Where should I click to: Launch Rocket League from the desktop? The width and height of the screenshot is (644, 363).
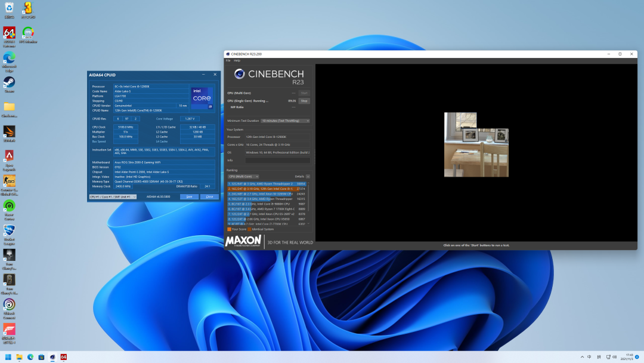9,235
